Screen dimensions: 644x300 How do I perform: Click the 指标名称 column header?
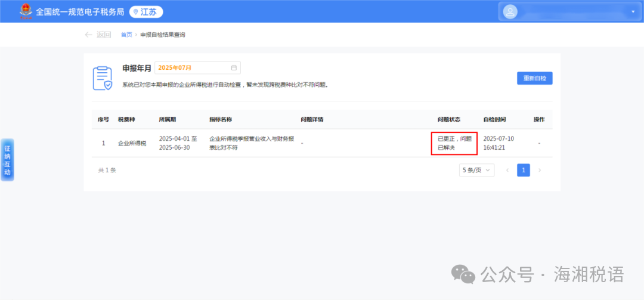coord(221,120)
